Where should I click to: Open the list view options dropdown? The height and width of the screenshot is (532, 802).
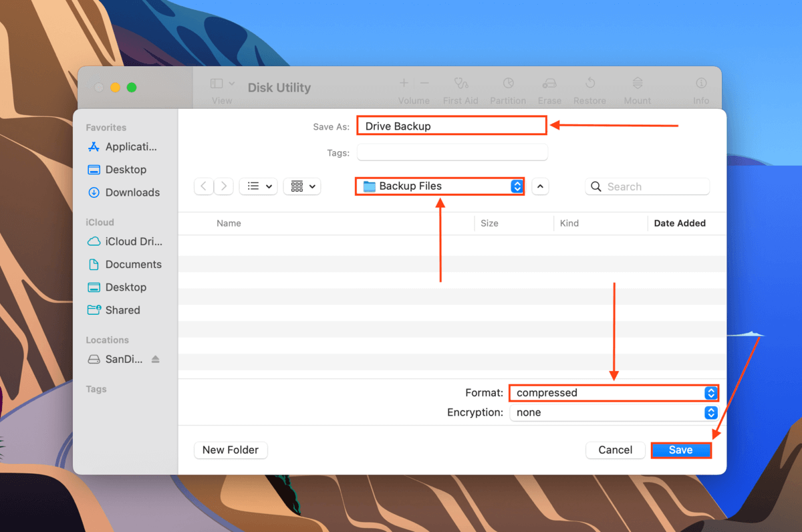[258, 186]
